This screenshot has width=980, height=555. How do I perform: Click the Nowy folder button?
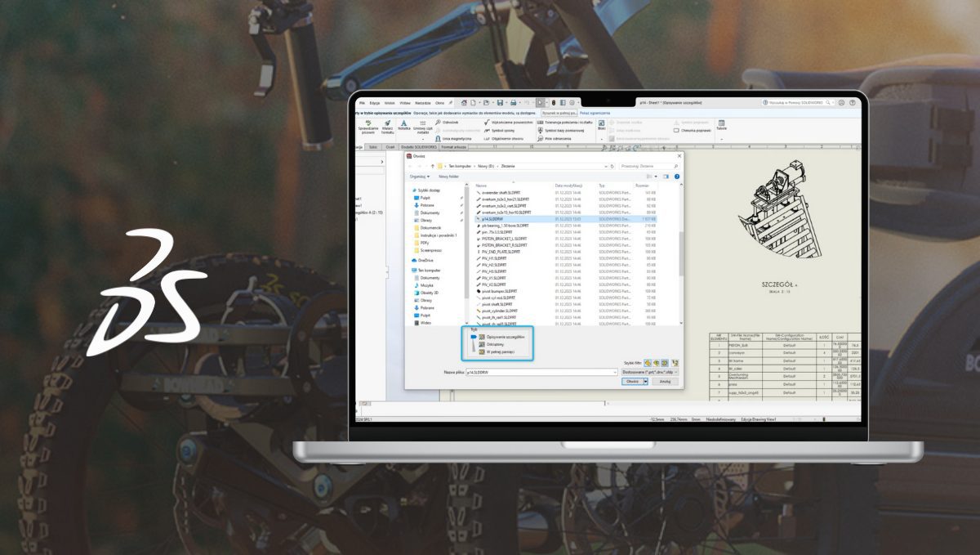pyautogui.click(x=448, y=176)
